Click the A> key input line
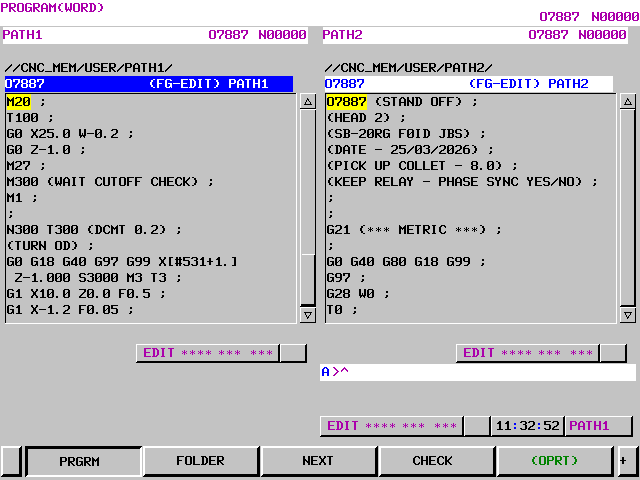The width and height of the screenshot is (640, 480). tap(476, 372)
